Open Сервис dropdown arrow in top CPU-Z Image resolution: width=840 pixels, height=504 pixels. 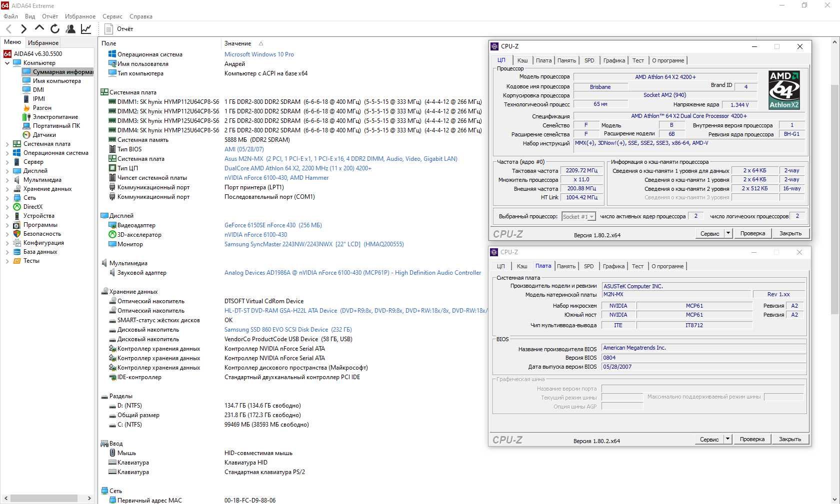pyautogui.click(x=728, y=233)
